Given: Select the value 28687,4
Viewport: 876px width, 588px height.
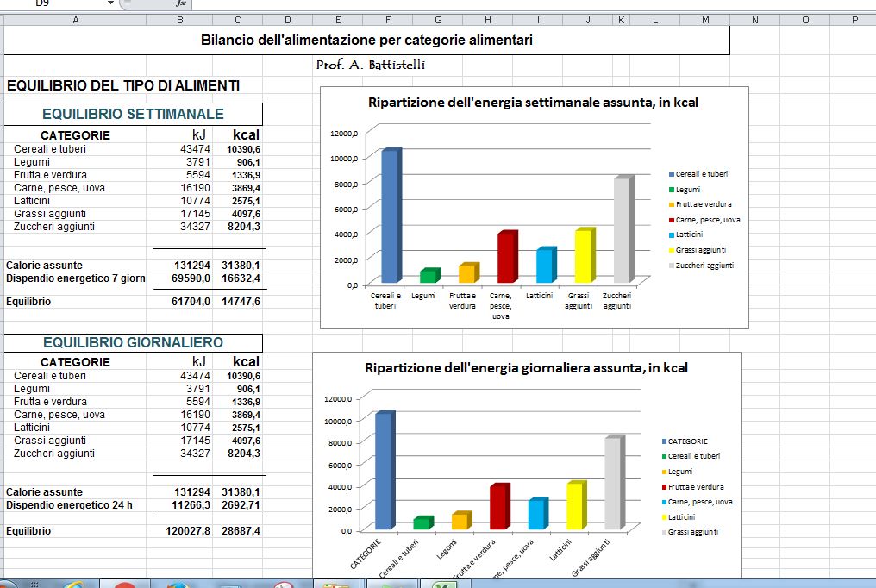Looking at the screenshot, I should tap(241, 531).
